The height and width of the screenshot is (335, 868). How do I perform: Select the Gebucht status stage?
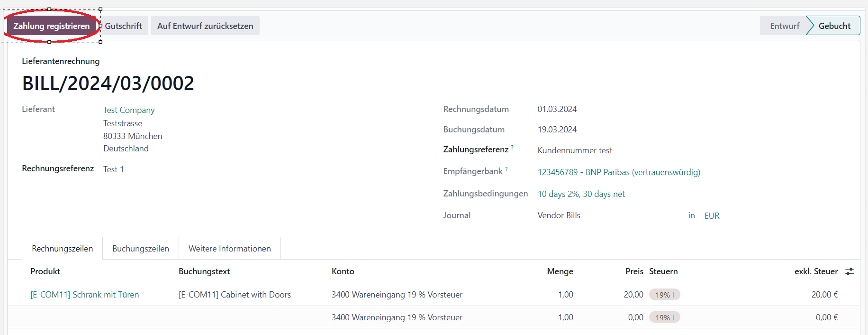coord(834,26)
